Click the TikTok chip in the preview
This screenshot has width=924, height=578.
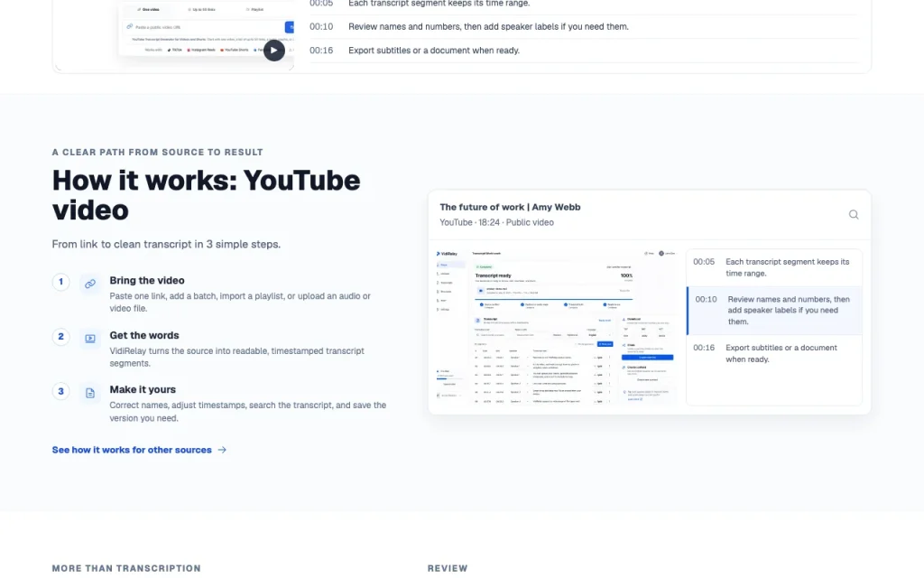[x=174, y=51]
